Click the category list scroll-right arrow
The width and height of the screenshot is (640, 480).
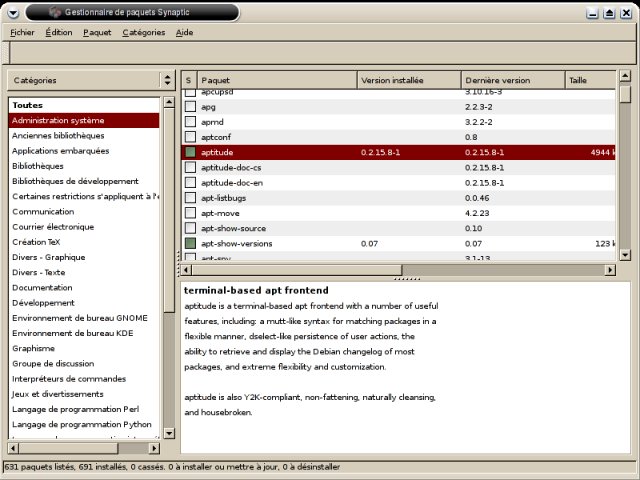pyautogui.click(x=154, y=448)
